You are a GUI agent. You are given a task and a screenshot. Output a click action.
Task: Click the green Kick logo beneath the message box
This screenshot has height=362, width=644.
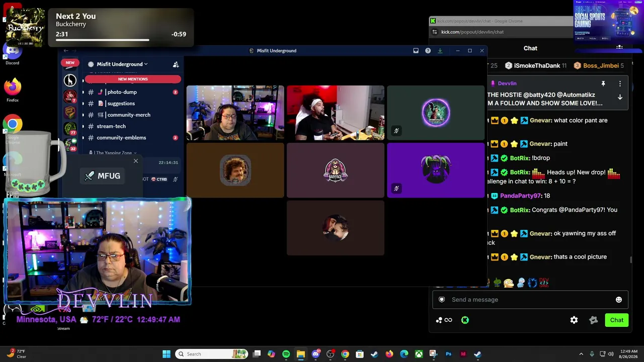point(465,320)
